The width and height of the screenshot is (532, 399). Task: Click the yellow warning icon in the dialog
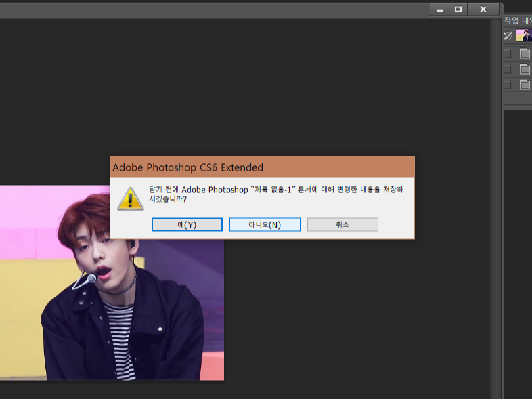point(130,198)
